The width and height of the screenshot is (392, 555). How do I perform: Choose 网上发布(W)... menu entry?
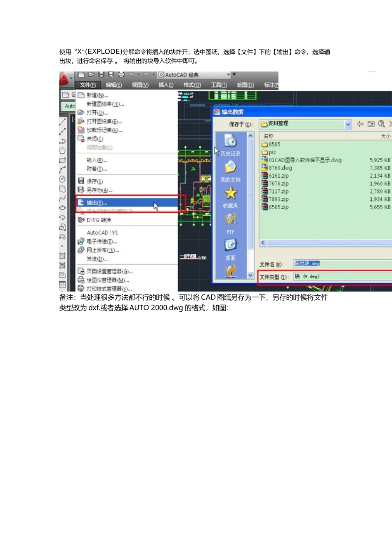click(x=127, y=250)
